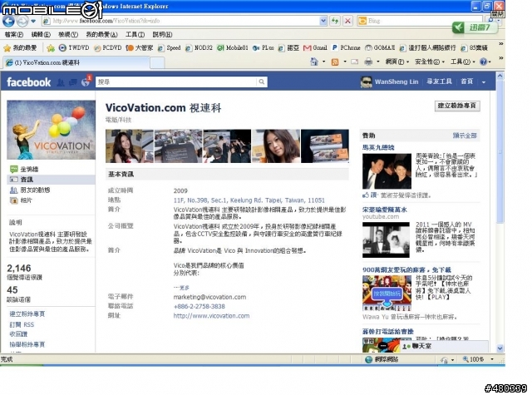Viewport: 532px width, 395px height.
Task: Expand the address bar URL dropdown
Action: click(323, 21)
